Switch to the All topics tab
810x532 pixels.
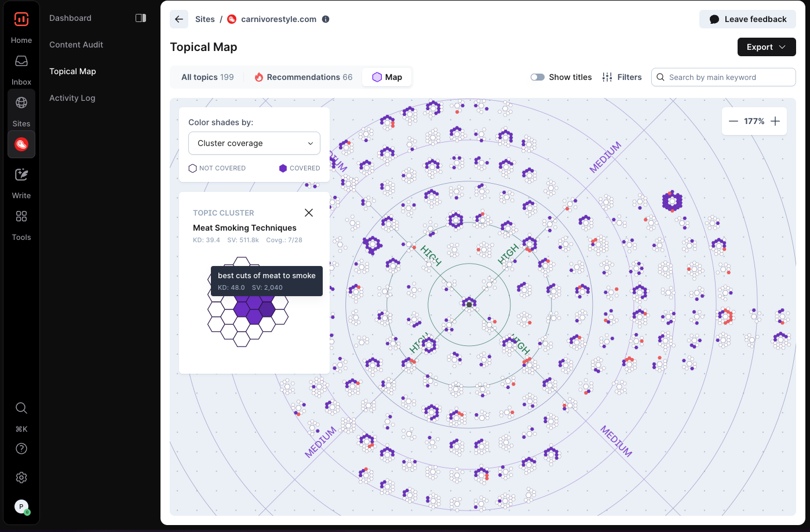click(x=207, y=77)
